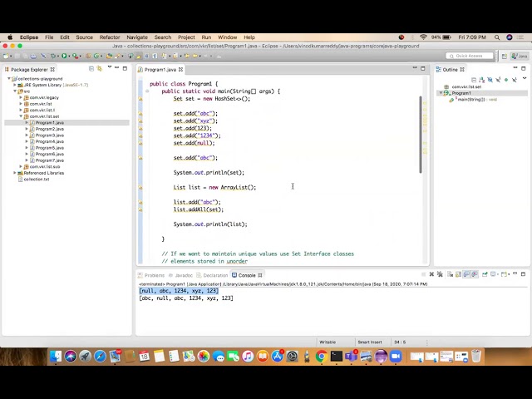Switch to the Javadoc tab
The height and width of the screenshot is (399, 532).
[180, 275]
